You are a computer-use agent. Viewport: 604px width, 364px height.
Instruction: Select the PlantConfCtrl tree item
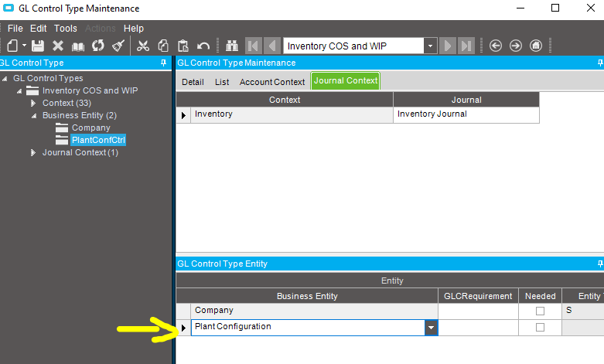click(x=98, y=140)
